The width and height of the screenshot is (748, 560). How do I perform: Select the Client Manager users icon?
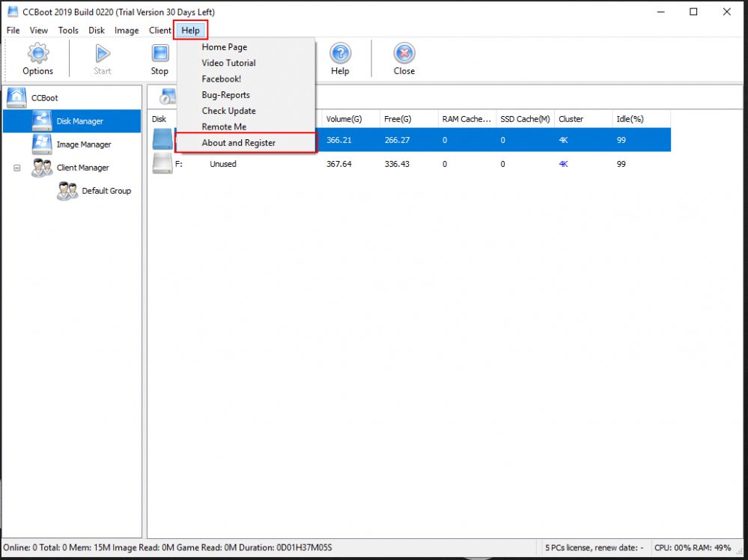tap(42, 168)
